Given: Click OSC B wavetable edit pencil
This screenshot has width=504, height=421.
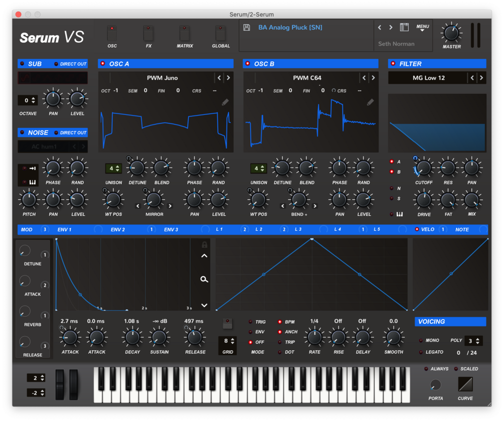Looking at the screenshot, I should coord(370,102).
